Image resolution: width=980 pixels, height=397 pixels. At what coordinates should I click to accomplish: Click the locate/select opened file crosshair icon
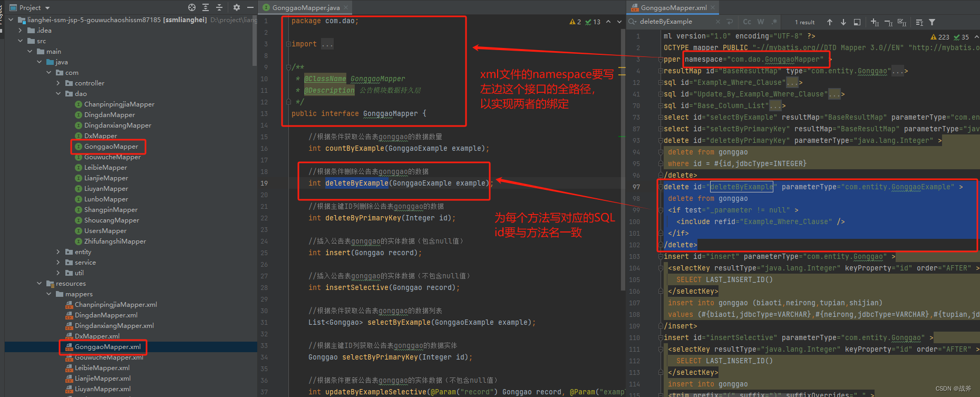pyautogui.click(x=192, y=7)
